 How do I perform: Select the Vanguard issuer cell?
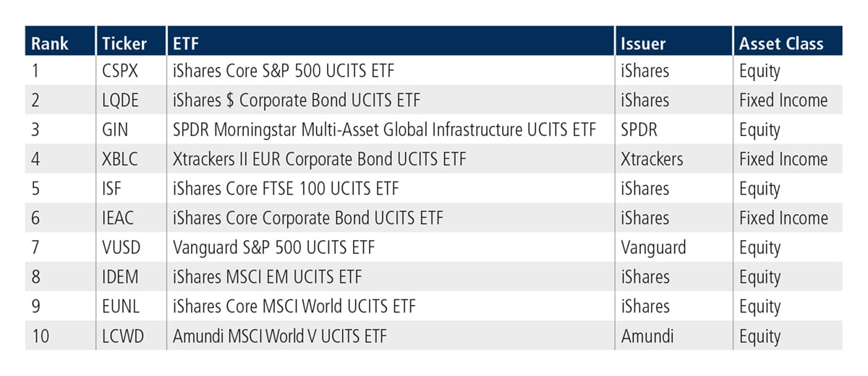tap(653, 248)
